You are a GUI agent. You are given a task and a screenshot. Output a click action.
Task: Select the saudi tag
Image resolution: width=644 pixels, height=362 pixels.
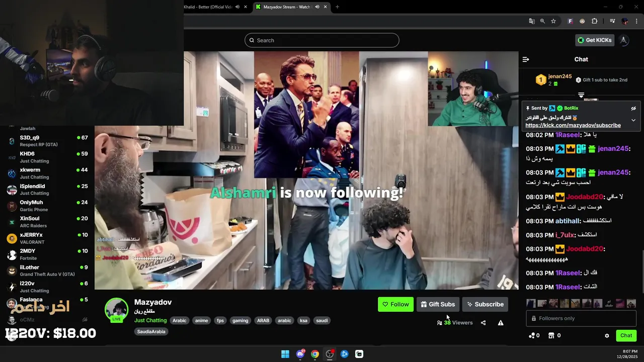(x=322, y=320)
